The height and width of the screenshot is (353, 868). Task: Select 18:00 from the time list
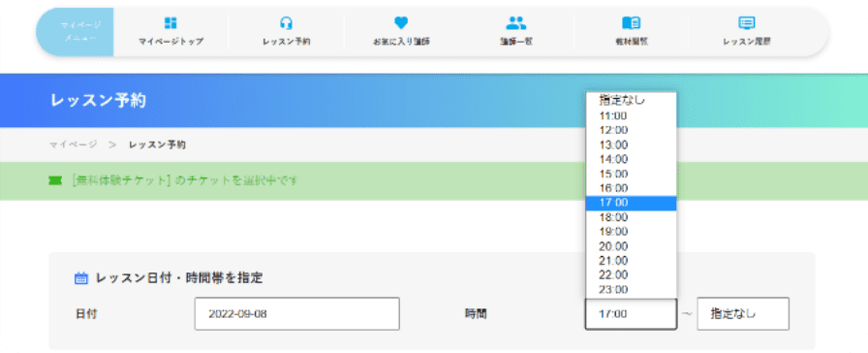(631, 217)
